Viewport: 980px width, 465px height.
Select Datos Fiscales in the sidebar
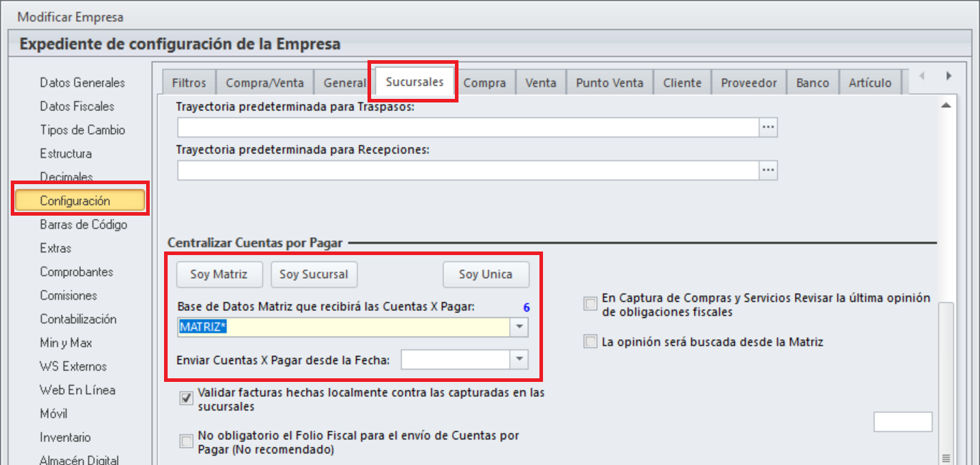pyautogui.click(x=77, y=106)
